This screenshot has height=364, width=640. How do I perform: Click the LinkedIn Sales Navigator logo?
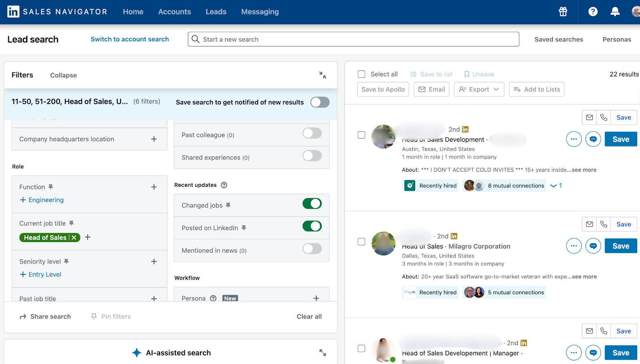pyautogui.click(x=57, y=12)
